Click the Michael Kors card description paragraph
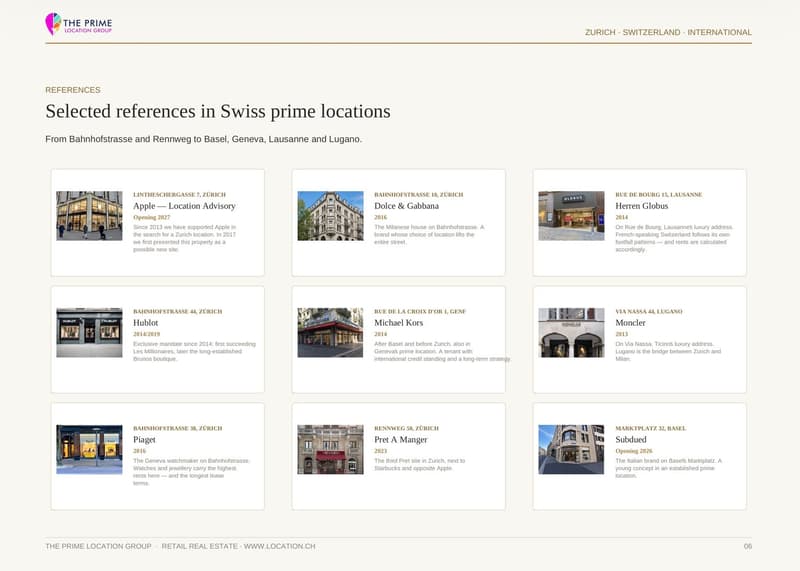The image size is (800, 571). coord(442,352)
